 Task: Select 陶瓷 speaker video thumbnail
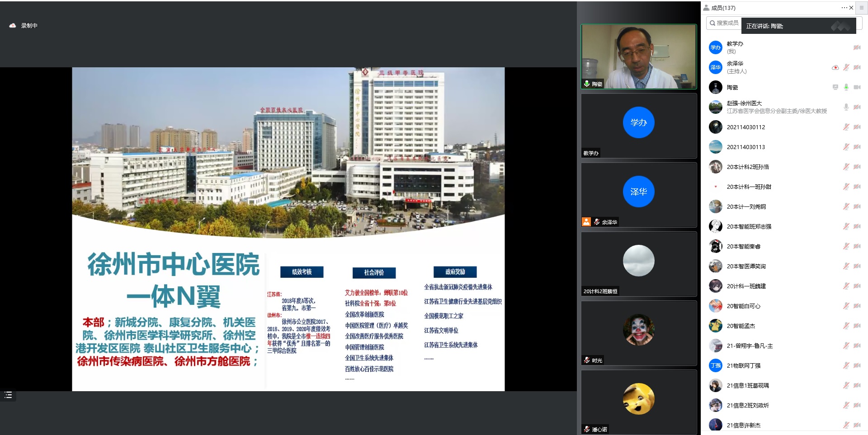[639, 56]
